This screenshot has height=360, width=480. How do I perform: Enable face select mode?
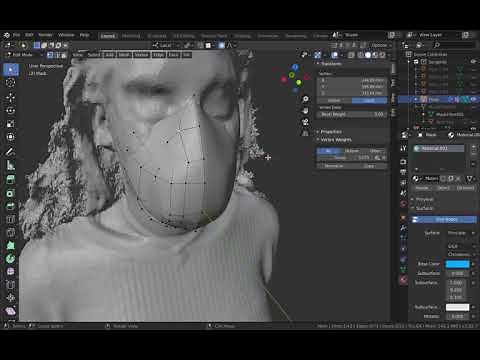click(x=64, y=55)
